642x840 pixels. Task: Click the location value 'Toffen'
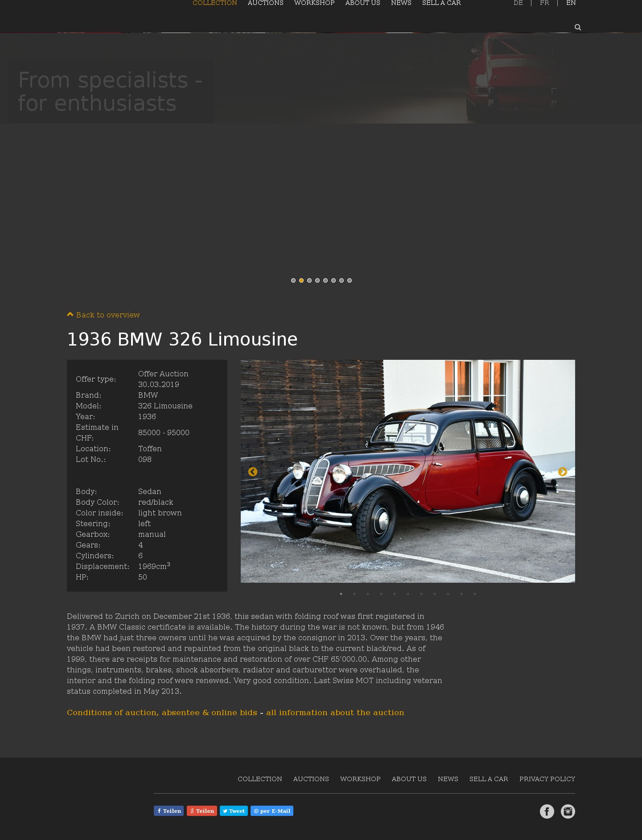click(x=150, y=449)
